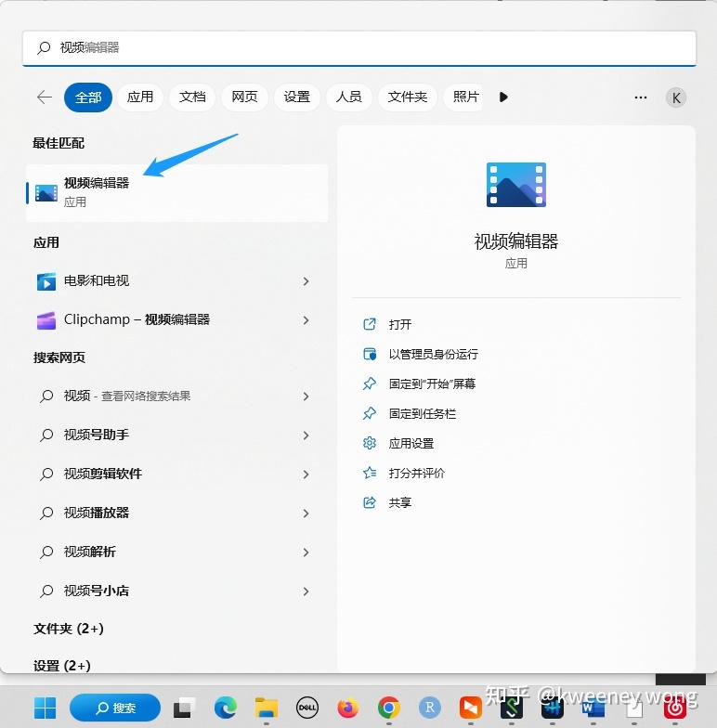Click the Clipchamp purple icon
The image size is (717, 728).
pyautogui.click(x=46, y=320)
